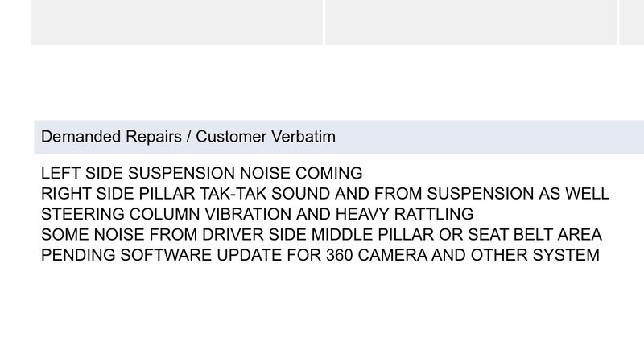Click the RIGHT SIDE PILLAR TAK-TAK SOUND line
Viewport: 644px width, 362px height.
pos(325,194)
